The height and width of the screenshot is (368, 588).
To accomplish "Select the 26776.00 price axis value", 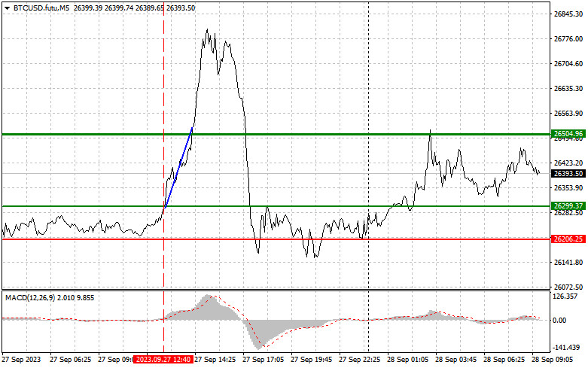I will click(568, 39).
